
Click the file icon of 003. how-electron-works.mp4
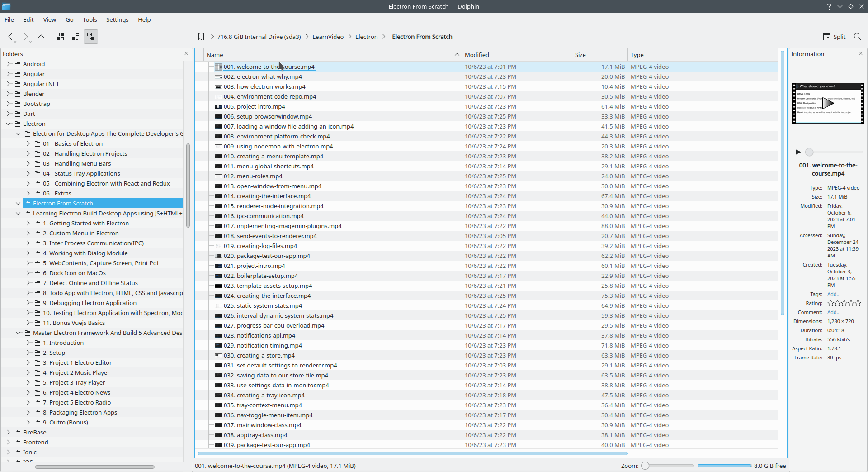coord(218,87)
